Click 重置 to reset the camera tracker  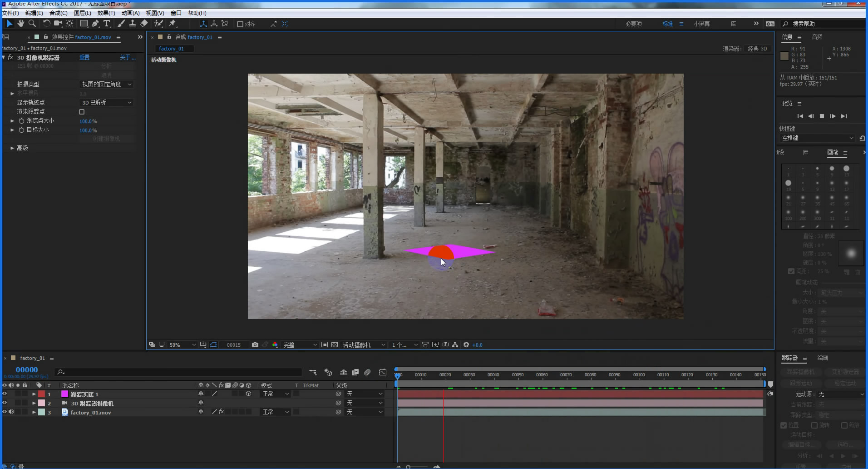[84, 58]
